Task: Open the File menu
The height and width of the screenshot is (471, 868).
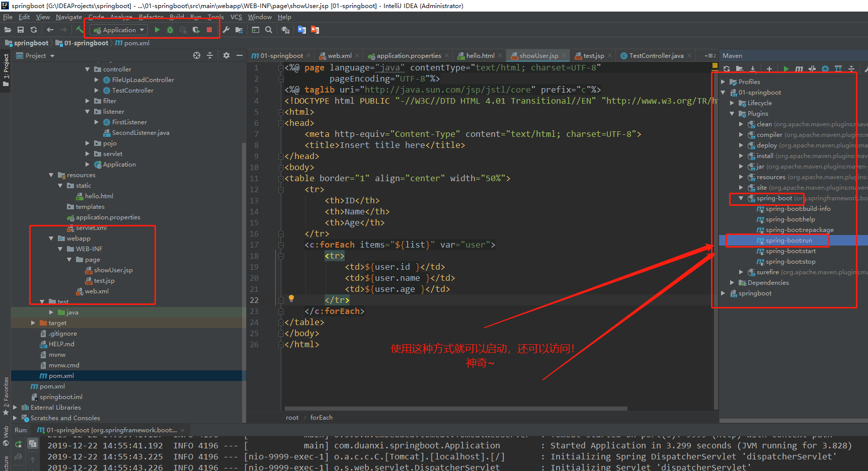Action: (x=8, y=17)
